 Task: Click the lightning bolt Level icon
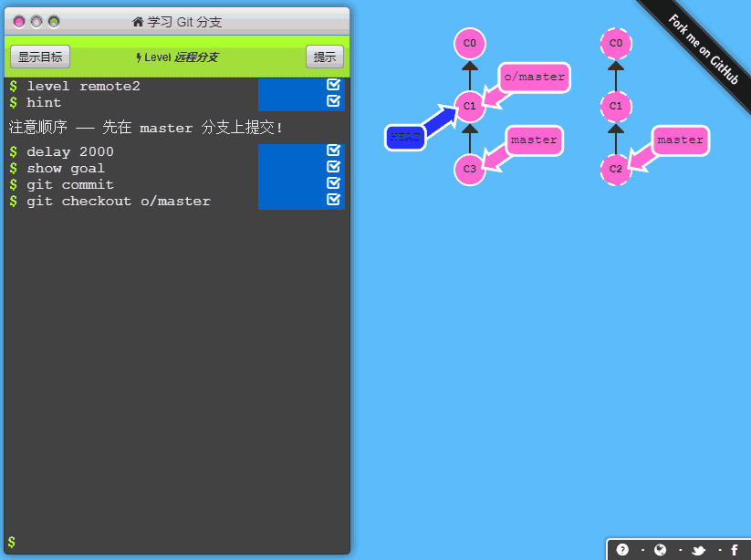(x=139, y=57)
